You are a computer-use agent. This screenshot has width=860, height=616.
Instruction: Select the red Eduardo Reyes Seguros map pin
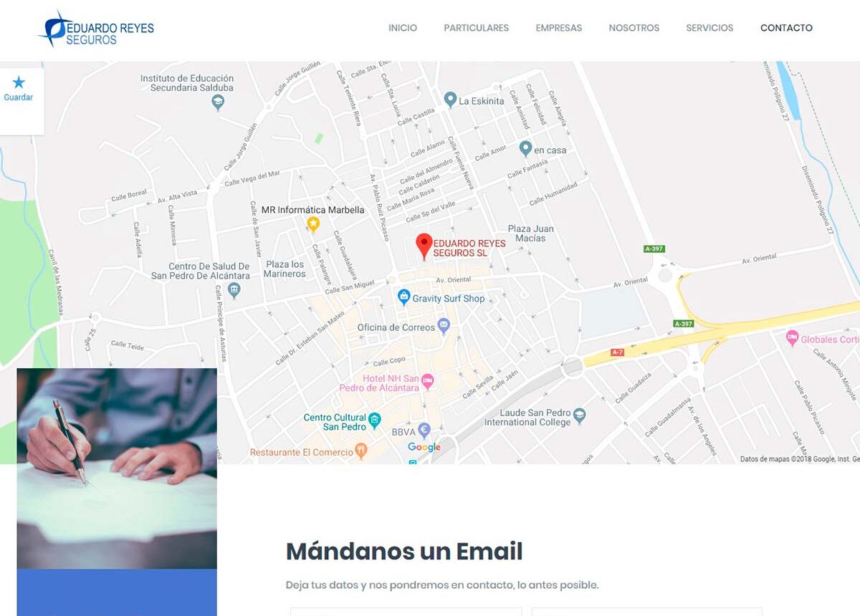tap(424, 246)
